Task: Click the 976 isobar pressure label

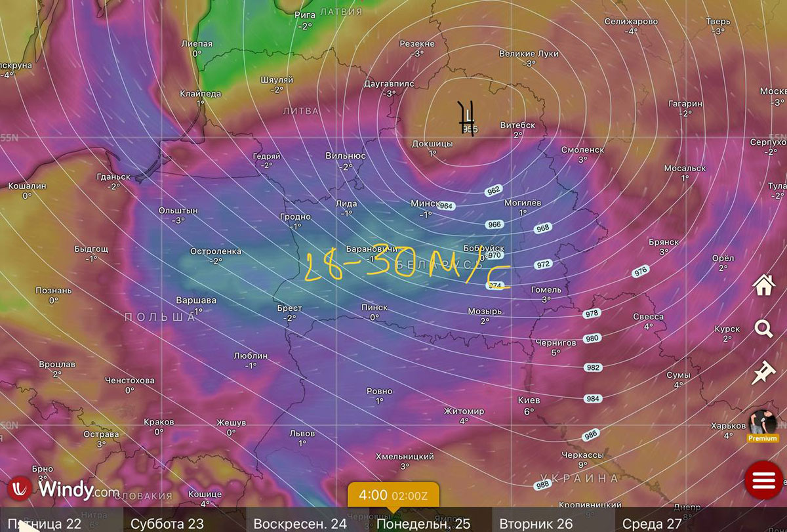Action: click(x=640, y=271)
